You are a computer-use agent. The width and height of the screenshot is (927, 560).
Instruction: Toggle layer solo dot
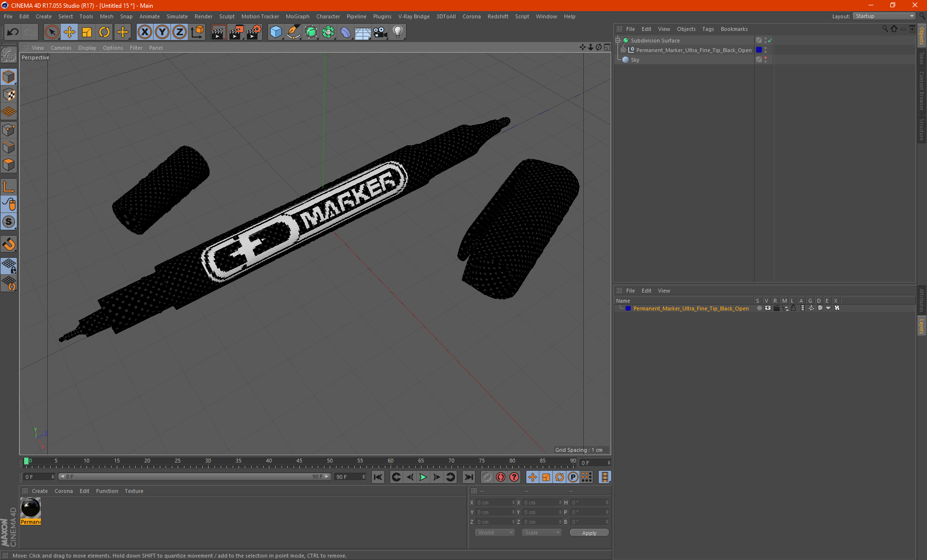[x=759, y=308]
